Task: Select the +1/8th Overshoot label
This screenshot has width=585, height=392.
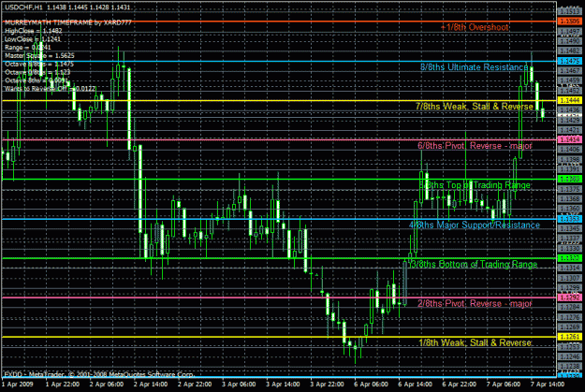Action: [x=475, y=27]
